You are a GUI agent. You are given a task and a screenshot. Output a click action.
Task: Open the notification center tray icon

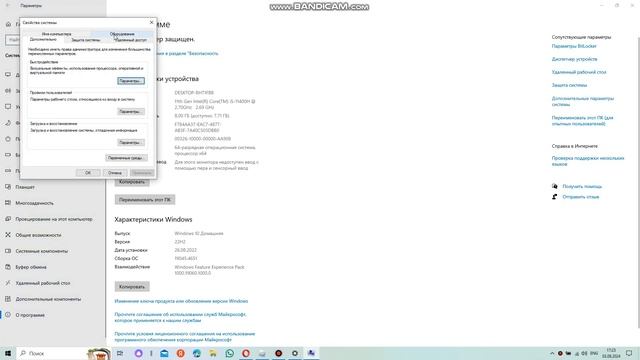629,353
